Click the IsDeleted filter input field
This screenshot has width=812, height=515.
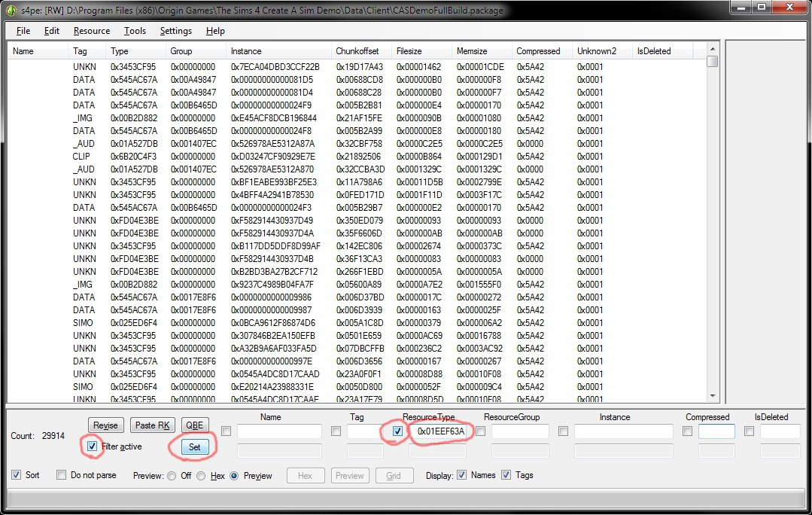(x=780, y=431)
